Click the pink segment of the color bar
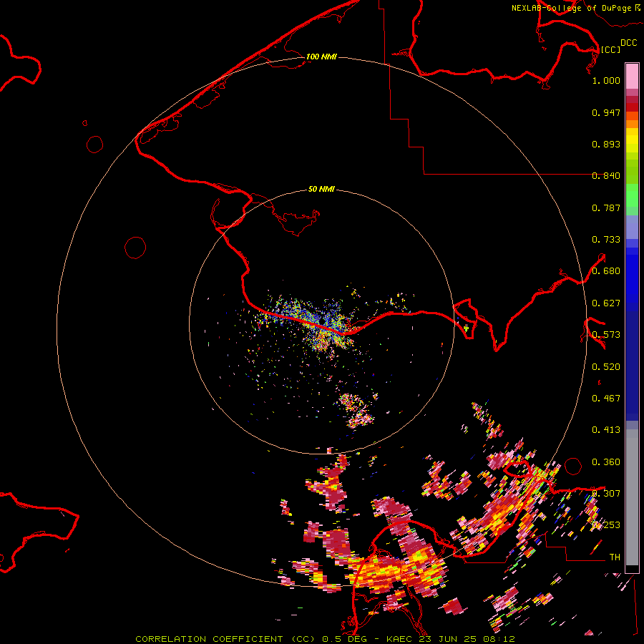 pyautogui.click(x=632, y=77)
